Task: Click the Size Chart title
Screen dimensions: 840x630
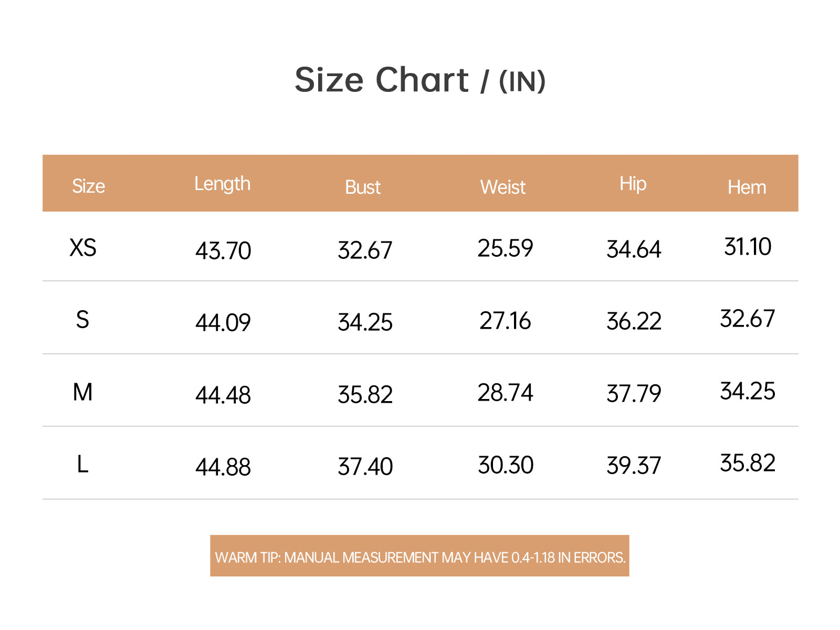Action: (420, 80)
